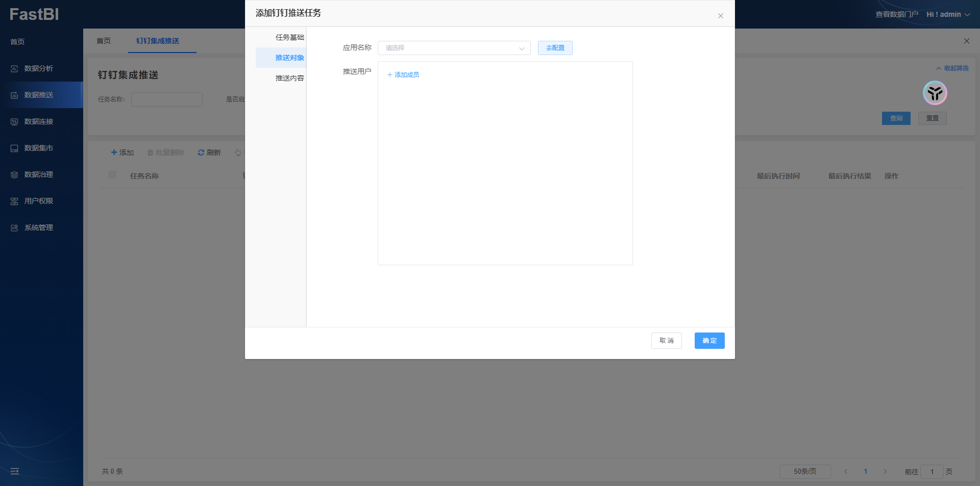Click page number 1 in pagination
The width and height of the screenshot is (980, 486).
tap(866, 472)
